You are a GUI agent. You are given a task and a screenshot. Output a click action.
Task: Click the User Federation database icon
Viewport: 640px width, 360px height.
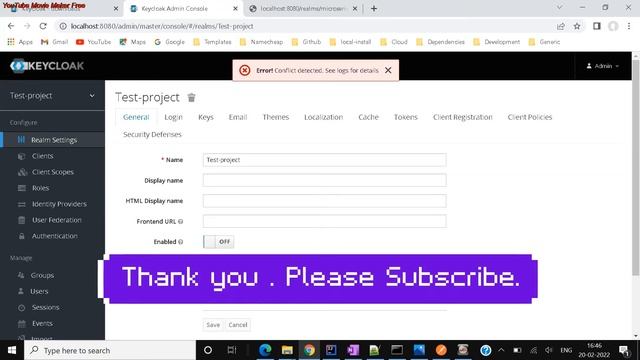[x=22, y=220]
